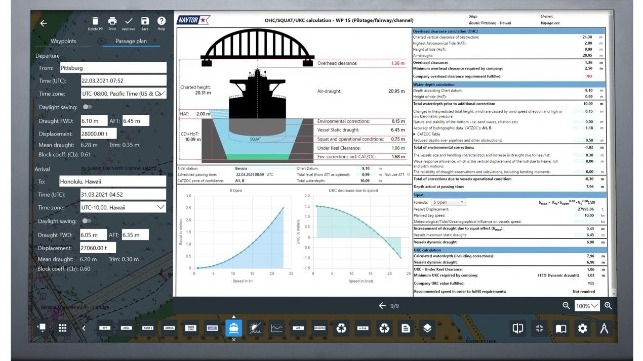
Task: Click Departure Time (UTC) field 22.03.2021 07:52
Action: pos(123,80)
